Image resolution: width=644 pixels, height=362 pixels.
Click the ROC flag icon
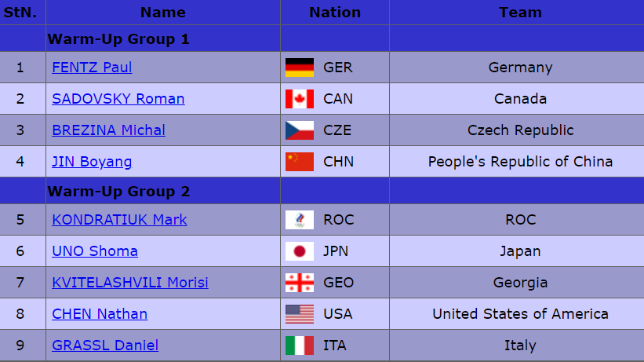tap(299, 220)
